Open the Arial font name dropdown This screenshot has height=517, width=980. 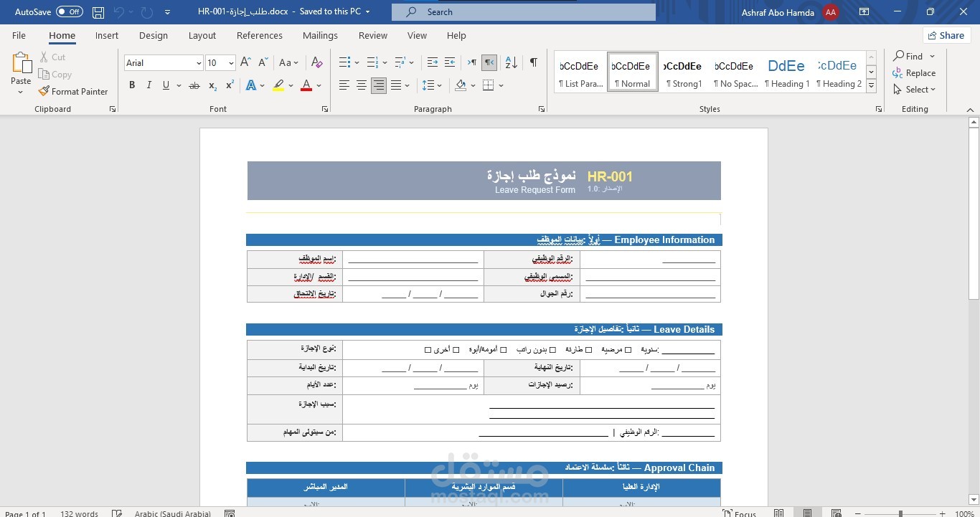[x=199, y=63]
